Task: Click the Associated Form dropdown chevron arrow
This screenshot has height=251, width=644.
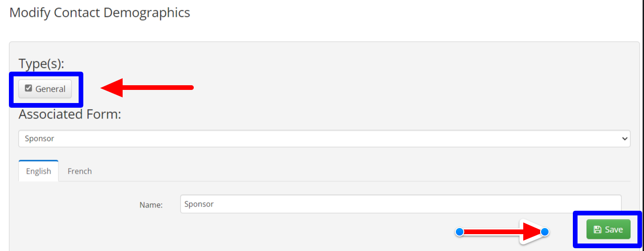Action: pyautogui.click(x=624, y=139)
